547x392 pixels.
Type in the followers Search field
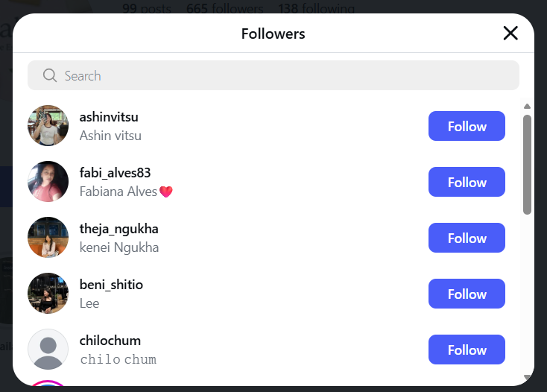point(283,75)
